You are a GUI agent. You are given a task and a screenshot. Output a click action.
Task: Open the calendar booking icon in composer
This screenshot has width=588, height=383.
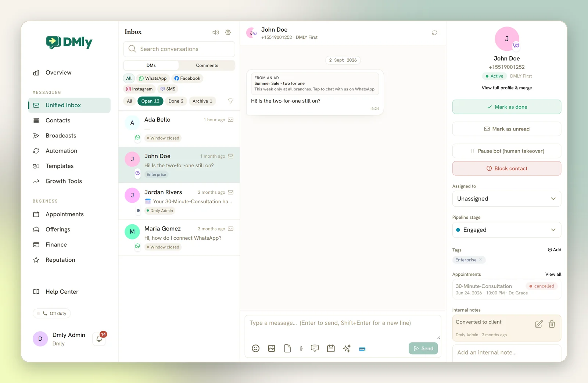coord(331,348)
